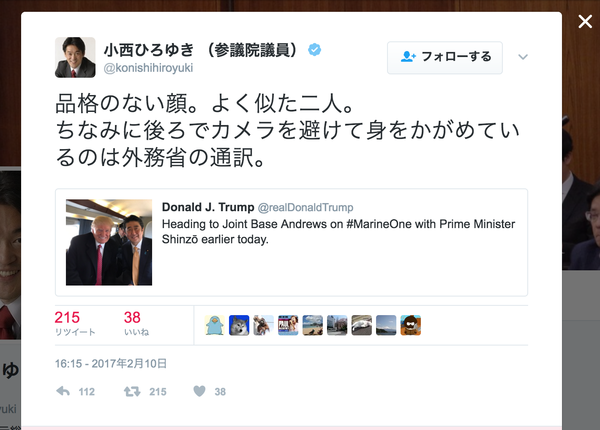Like the tweet via the heart icon
The height and width of the screenshot is (430, 600).
tap(199, 391)
